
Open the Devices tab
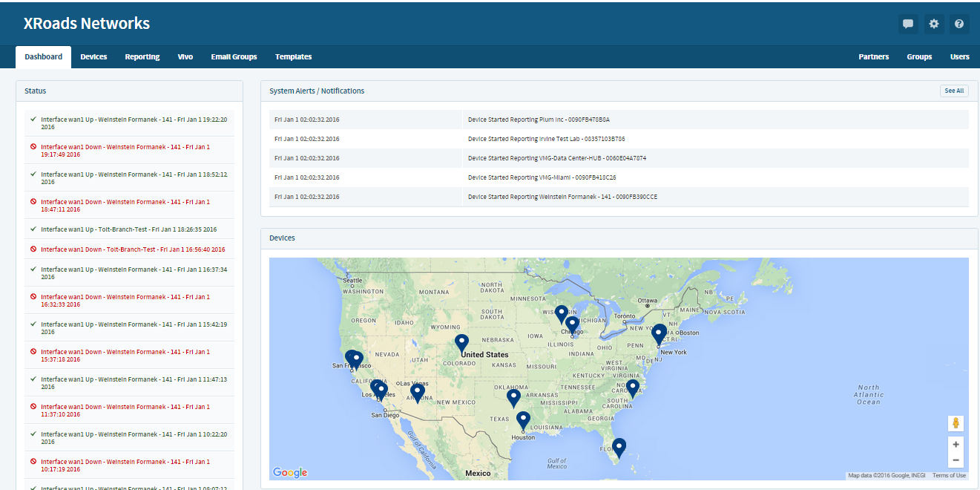93,57
